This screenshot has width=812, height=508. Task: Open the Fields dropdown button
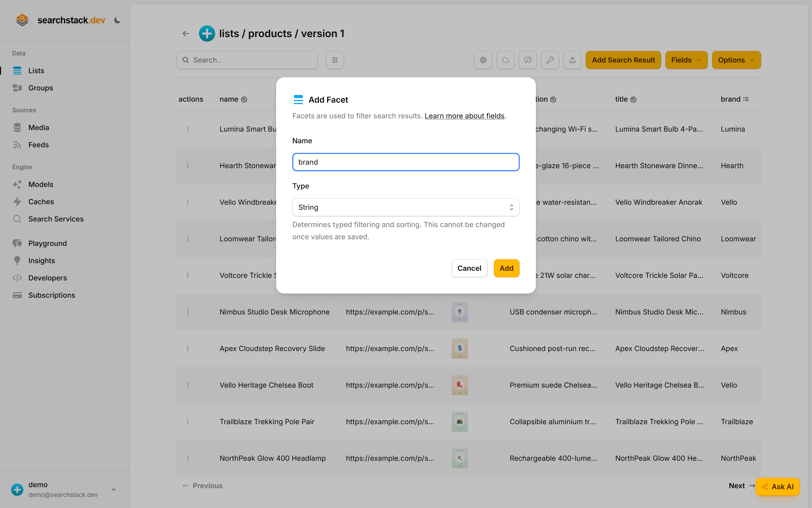point(686,60)
